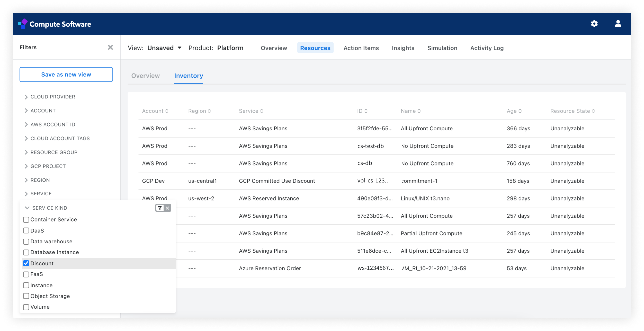Sort table by ID column
This screenshot has width=644, height=331.
[362, 111]
